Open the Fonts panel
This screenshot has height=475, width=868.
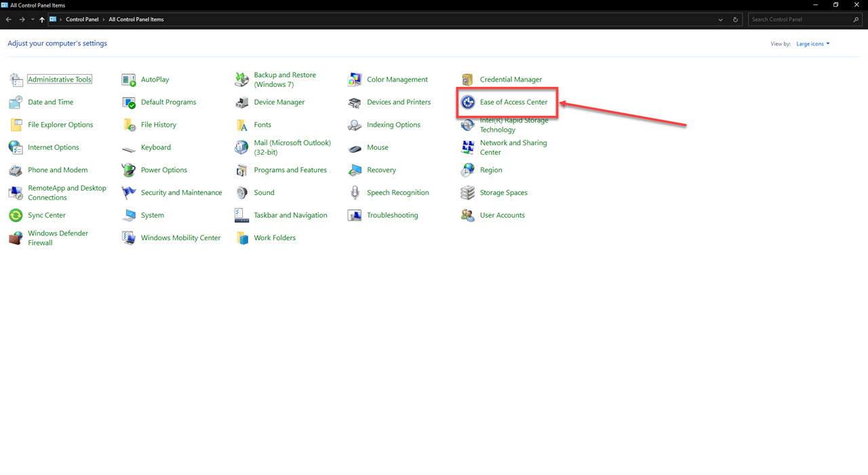262,124
